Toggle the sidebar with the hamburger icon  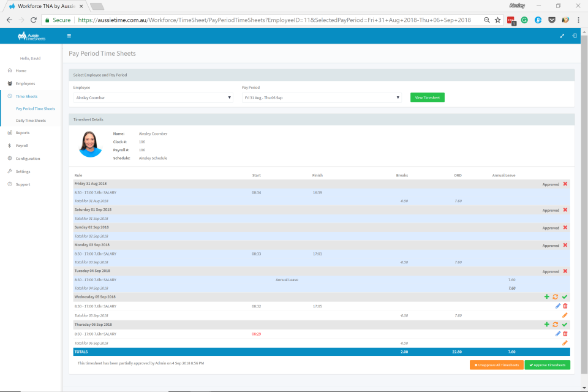tap(69, 36)
